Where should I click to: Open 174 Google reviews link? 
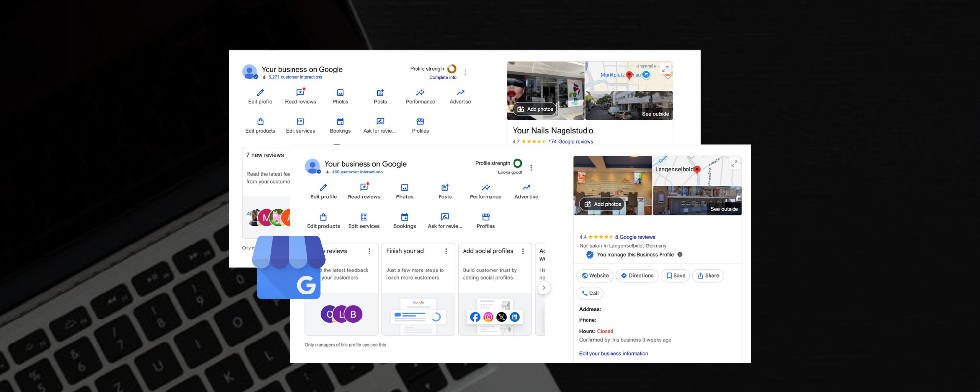pyautogui.click(x=570, y=142)
